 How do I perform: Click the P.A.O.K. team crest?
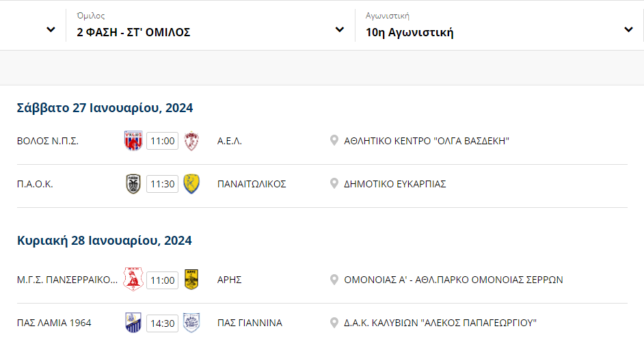133,184
